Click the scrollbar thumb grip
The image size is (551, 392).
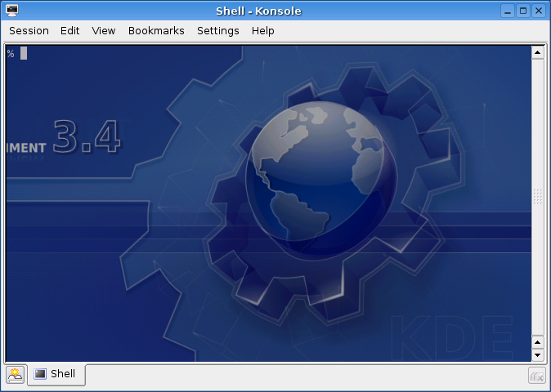click(x=537, y=197)
